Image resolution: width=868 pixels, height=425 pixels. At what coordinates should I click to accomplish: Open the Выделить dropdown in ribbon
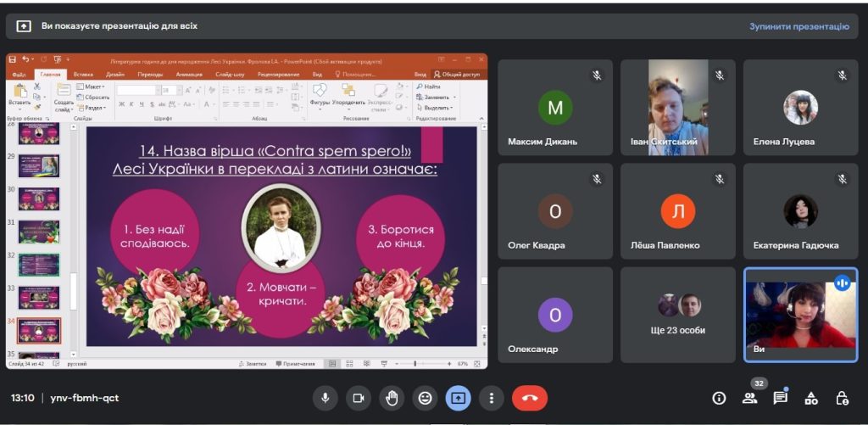tap(438, 108)
